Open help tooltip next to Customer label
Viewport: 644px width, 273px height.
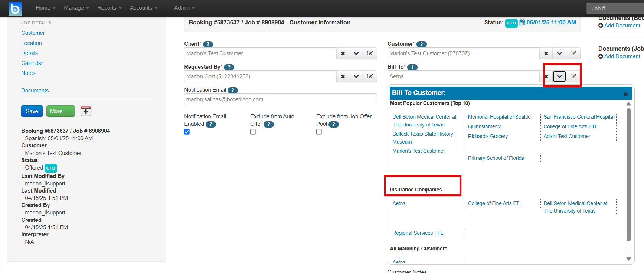coord(422,44)
